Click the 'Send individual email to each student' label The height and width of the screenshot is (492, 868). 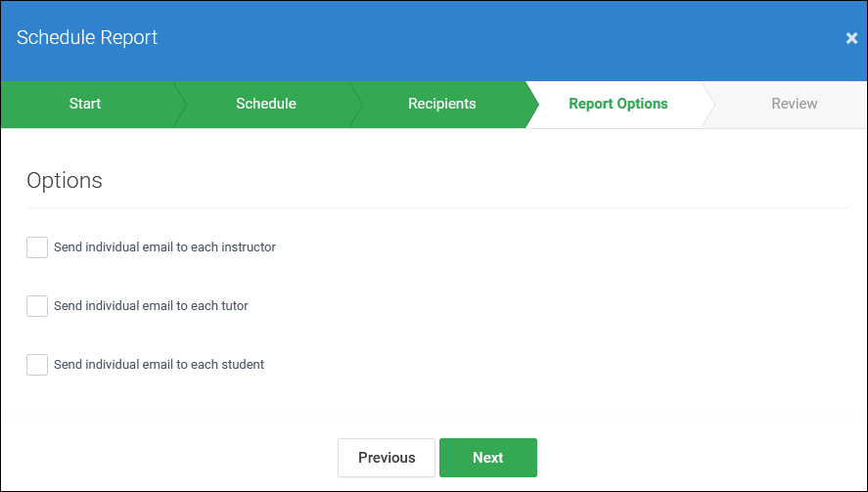(159, 365)
